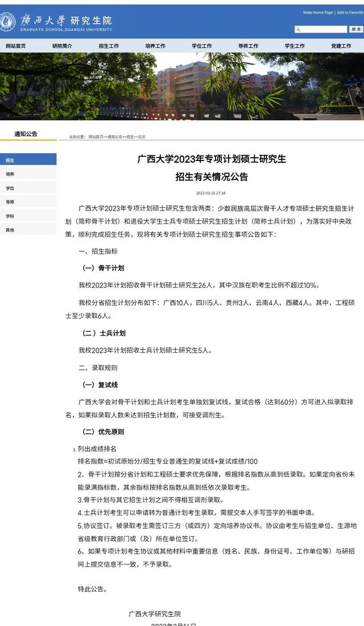Click the article title 广西大学2023年专项计划硕士研究生
This screenshot has height=626, width=364.
coord(212,159)
